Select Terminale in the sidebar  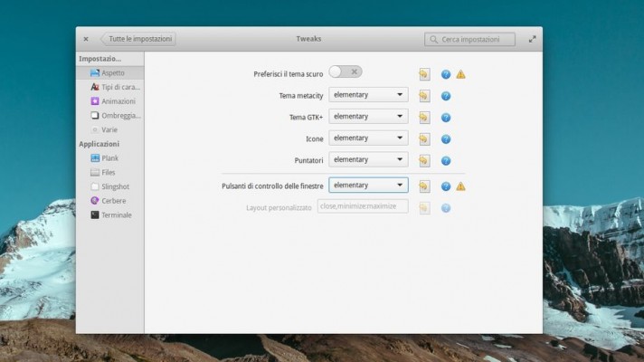tap(116, 215)
